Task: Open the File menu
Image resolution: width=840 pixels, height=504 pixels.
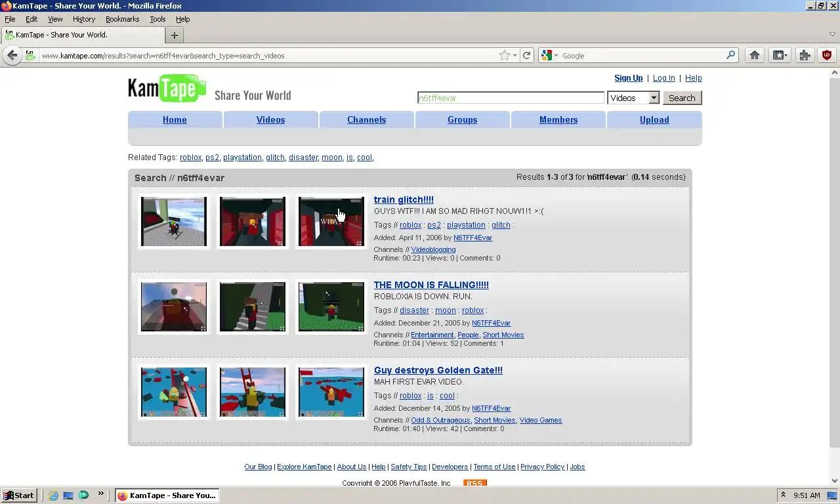Action: pyautogui.click(x=10, y=19)
